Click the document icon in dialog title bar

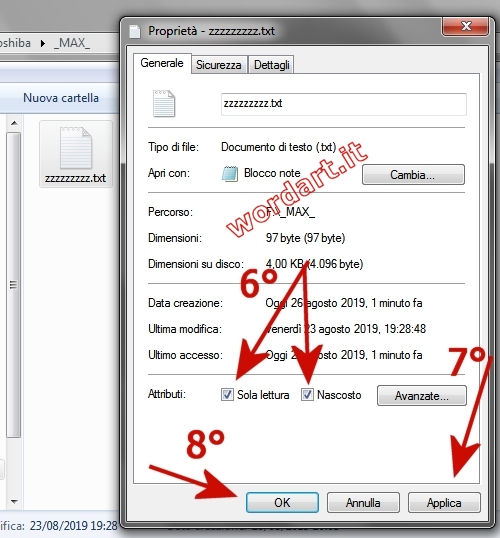[x=135, y=32]
